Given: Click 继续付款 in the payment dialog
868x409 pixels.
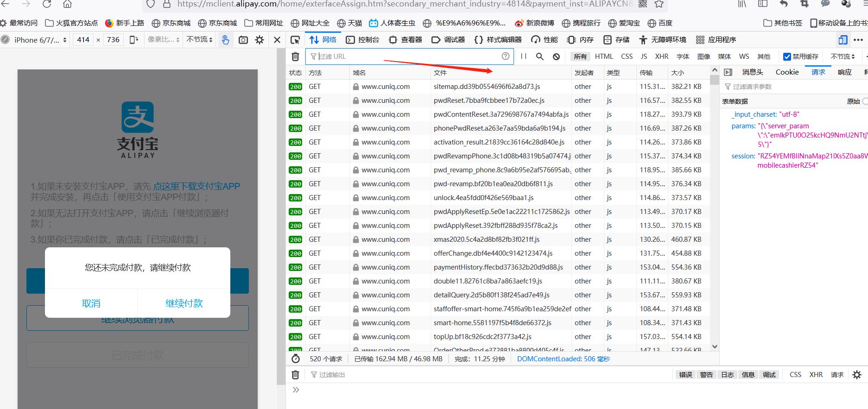Looking at the screenshot, I should (184, 303).
